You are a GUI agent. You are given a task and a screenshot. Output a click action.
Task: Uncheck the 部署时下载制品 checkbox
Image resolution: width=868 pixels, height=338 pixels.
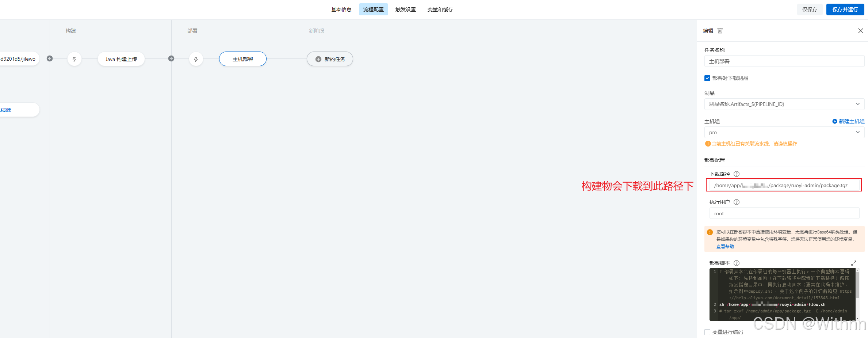click(707, 78)
